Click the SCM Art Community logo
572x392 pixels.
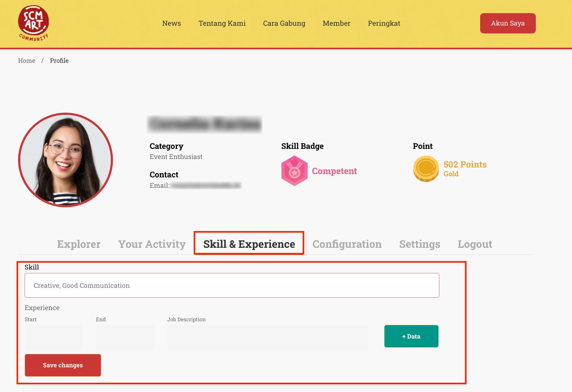[x=33, y=23]
